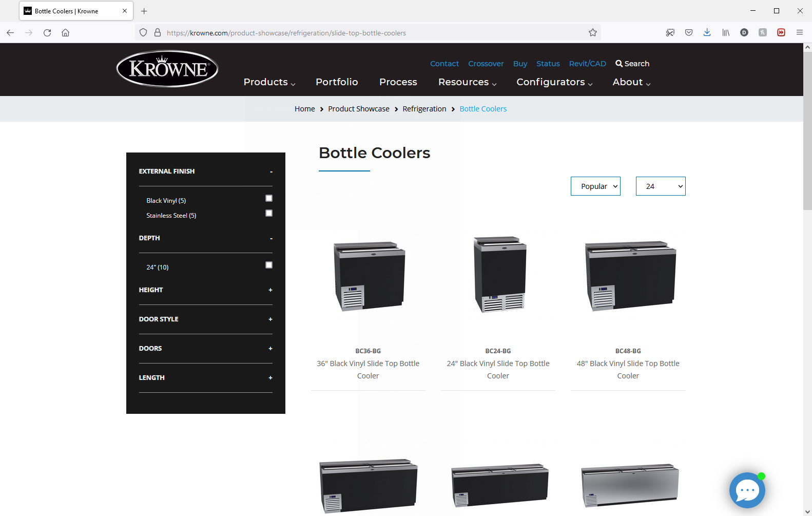Open the Portfolio page
Screen dimensions: 812x516
[x=337, y=82]
